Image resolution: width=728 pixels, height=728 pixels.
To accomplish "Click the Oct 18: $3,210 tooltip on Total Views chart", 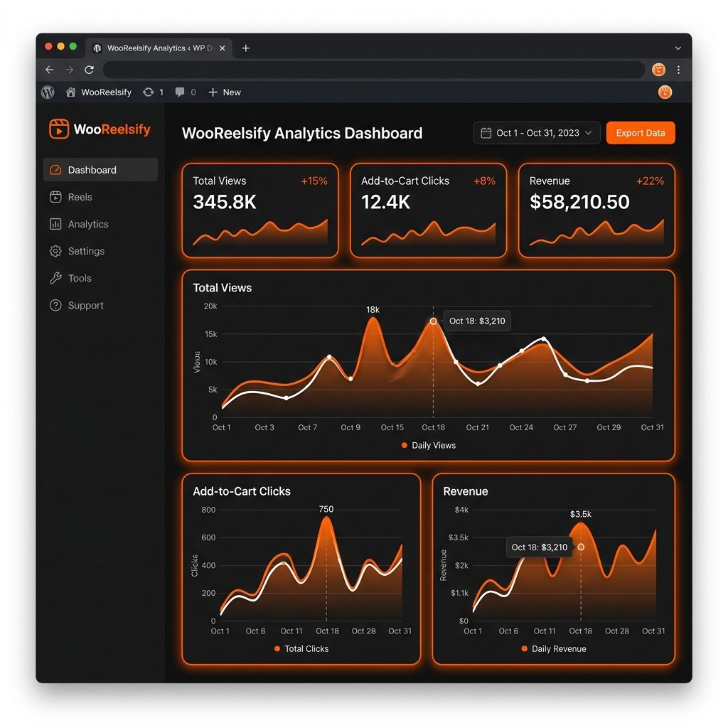I will point(477,321).
